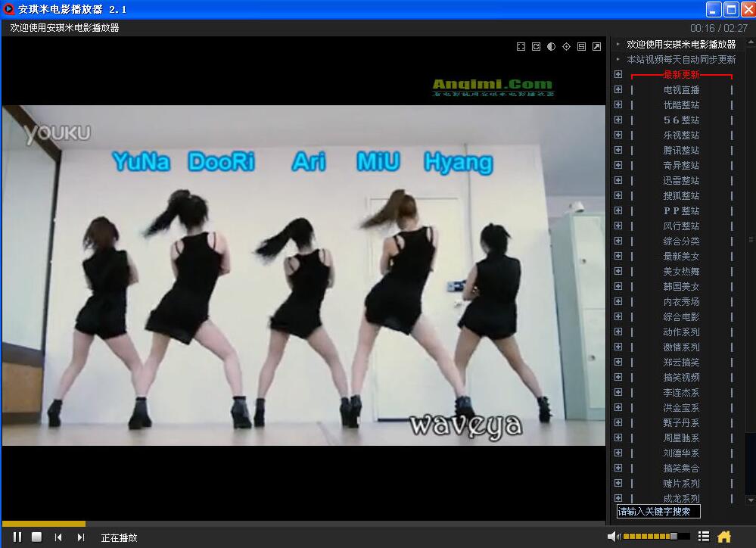Select the 搞笑集合 list entry
Screen dimensions: 756x548
681,468
